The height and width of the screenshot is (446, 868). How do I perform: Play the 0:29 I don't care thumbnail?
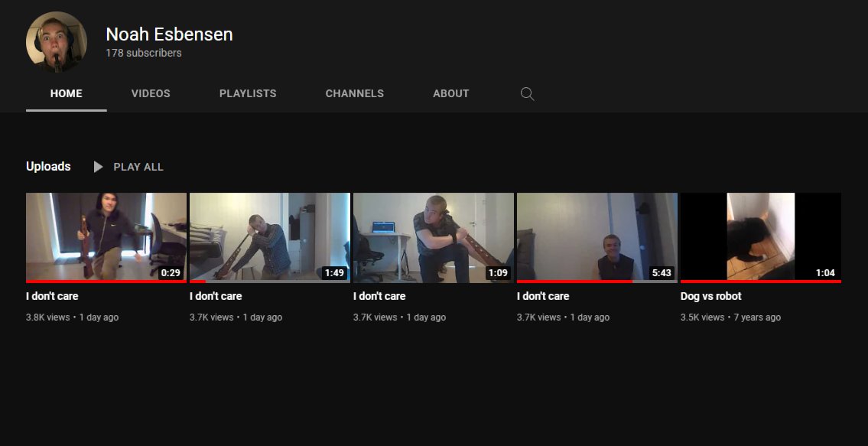point(106,238)
